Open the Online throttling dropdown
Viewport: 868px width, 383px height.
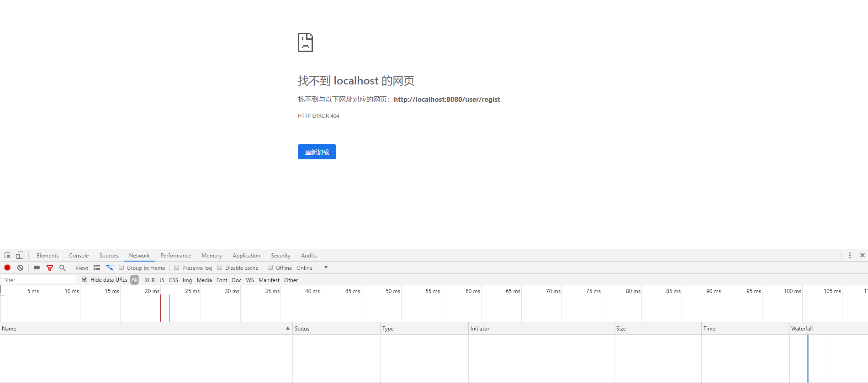(x=311, y=268)
